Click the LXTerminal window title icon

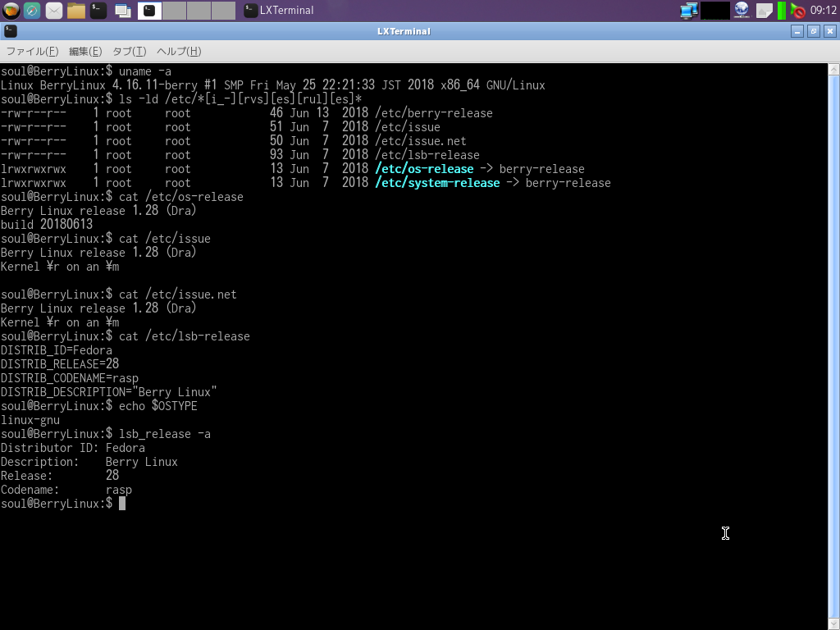(10, 31)
